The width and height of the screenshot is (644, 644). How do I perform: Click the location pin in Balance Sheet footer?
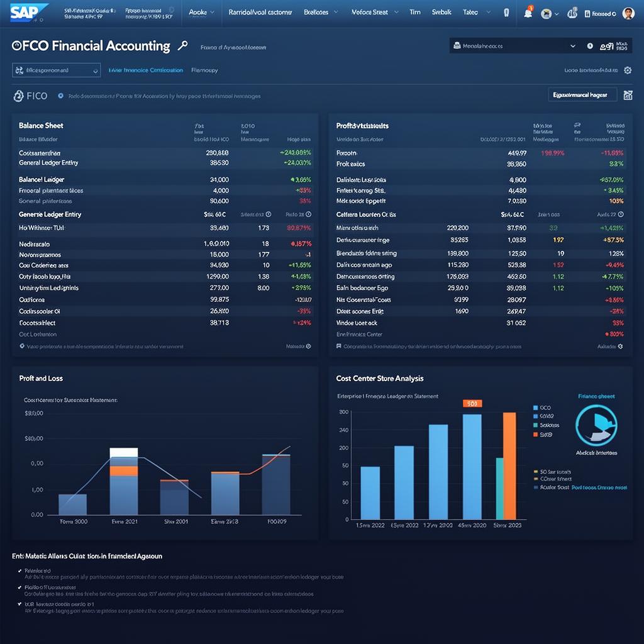coord(22,347)
